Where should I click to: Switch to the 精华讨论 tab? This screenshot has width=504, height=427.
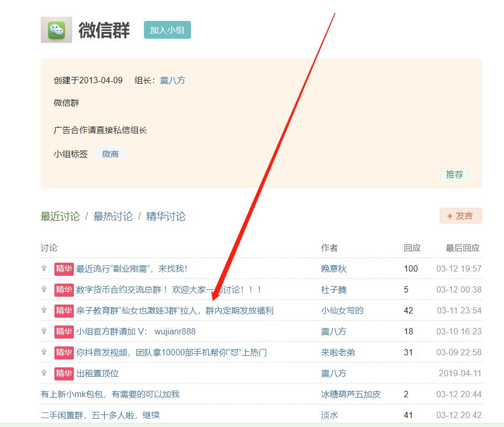click(x=164, y=216)
